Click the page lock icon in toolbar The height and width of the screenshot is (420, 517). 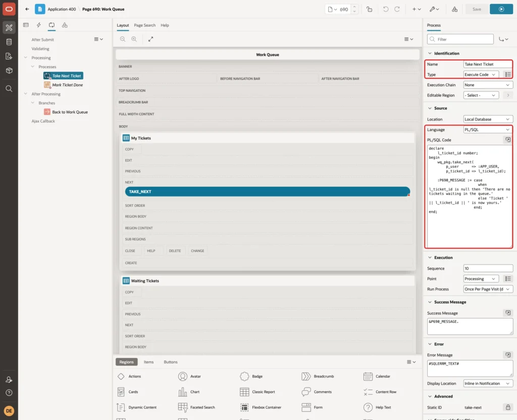[369, 9]
